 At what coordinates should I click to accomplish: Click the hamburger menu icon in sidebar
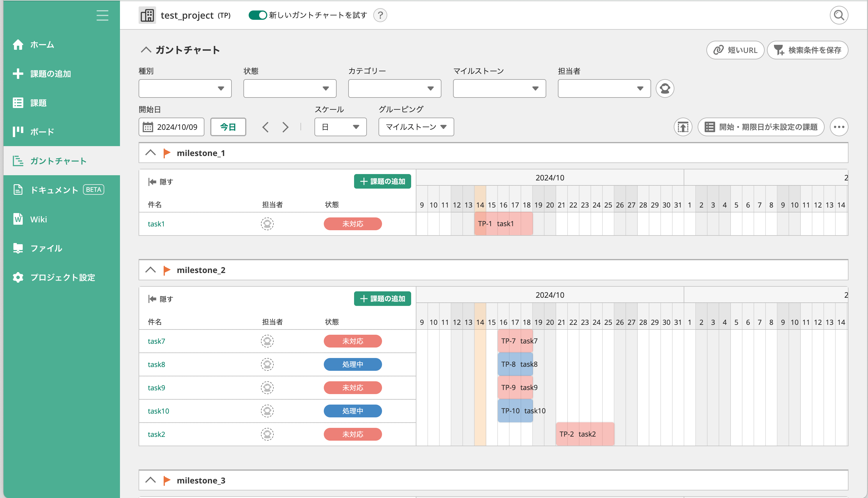pyautogui.click(x=102, y=15)
